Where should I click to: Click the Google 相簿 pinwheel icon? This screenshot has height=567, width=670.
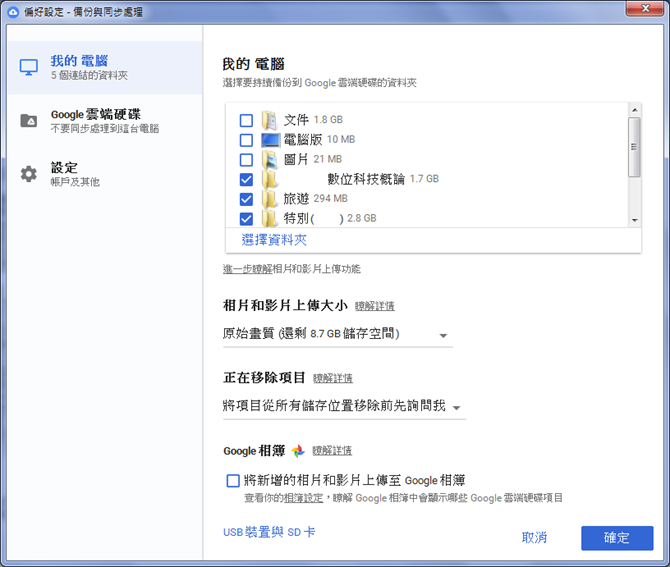[298, 451]
